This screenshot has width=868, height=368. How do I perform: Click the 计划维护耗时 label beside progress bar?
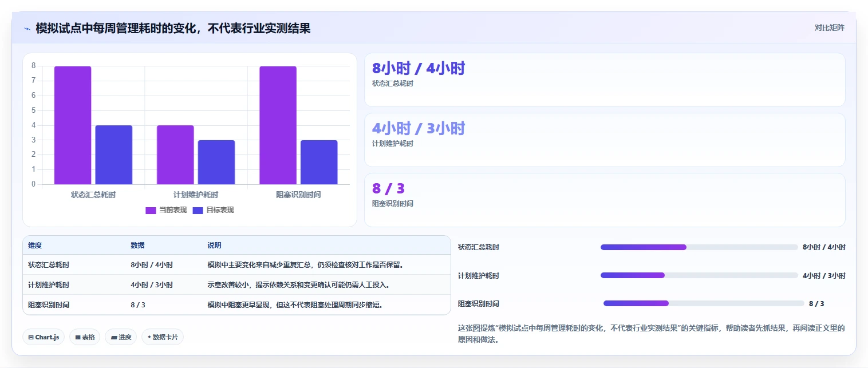click(479, 276)
